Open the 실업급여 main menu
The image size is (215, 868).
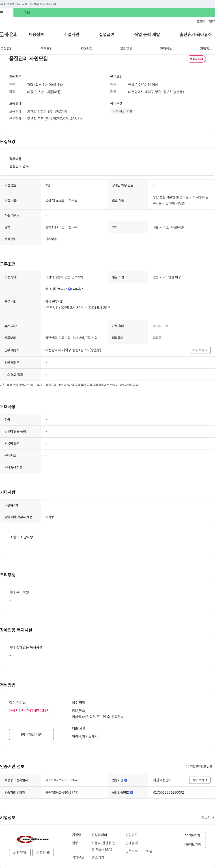coord(106,34)
